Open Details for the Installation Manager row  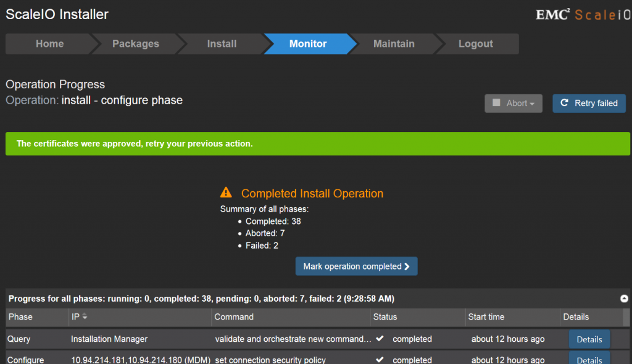[589, 339]
